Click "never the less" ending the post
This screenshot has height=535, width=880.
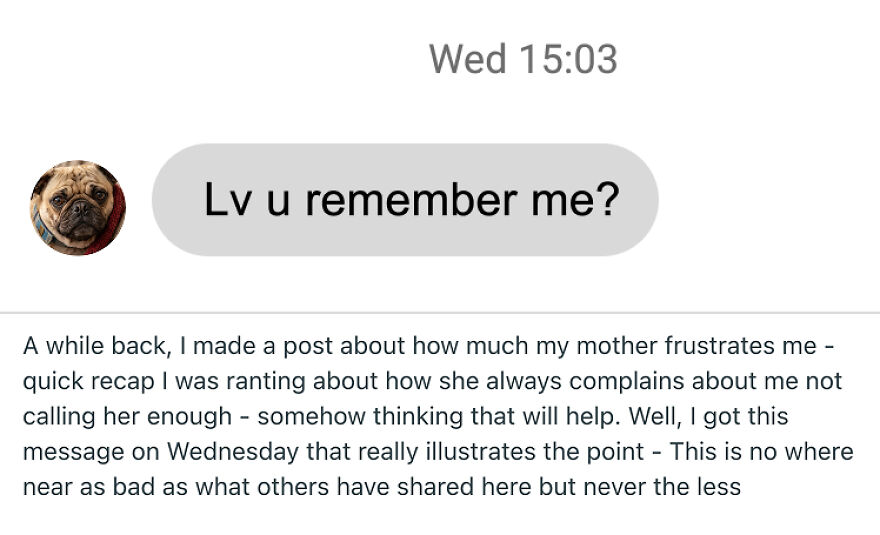(x=676, y=487)
